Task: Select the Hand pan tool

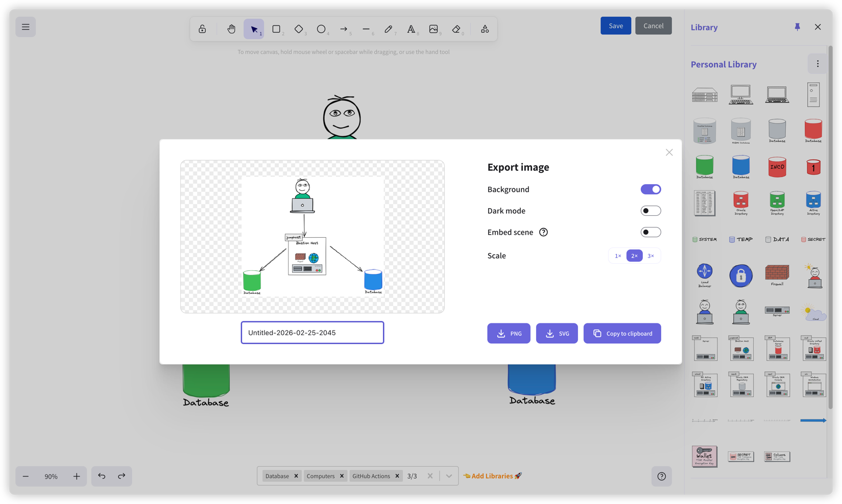Action: tap(231, 29)
